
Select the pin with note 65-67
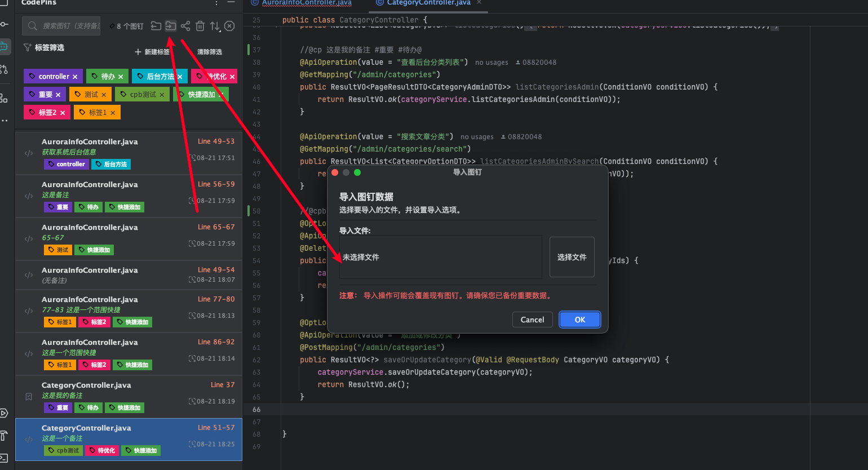coord(129,239)
